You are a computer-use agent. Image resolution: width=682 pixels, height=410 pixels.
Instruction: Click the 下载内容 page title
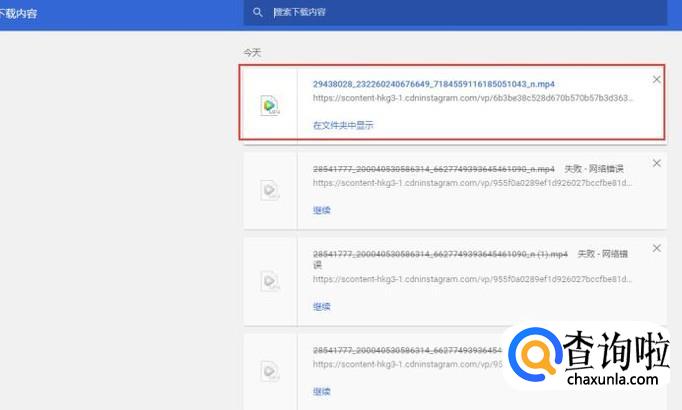click(x=18, y=13)
